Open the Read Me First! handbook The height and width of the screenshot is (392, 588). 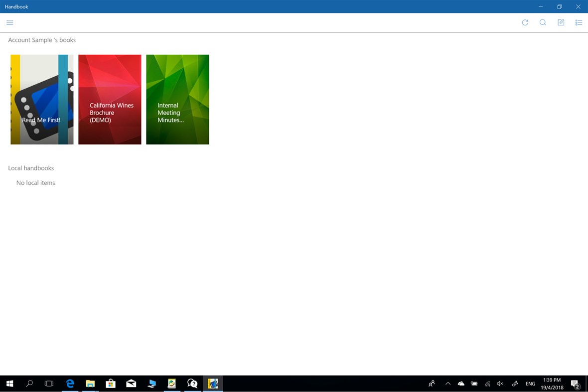point(42,99)
